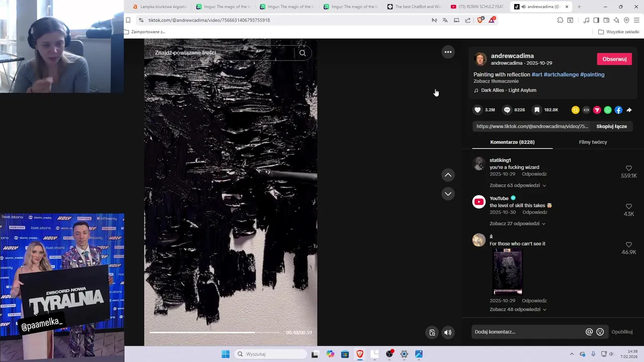Click the embed code icon
The image size is (644, 362).
586,110
